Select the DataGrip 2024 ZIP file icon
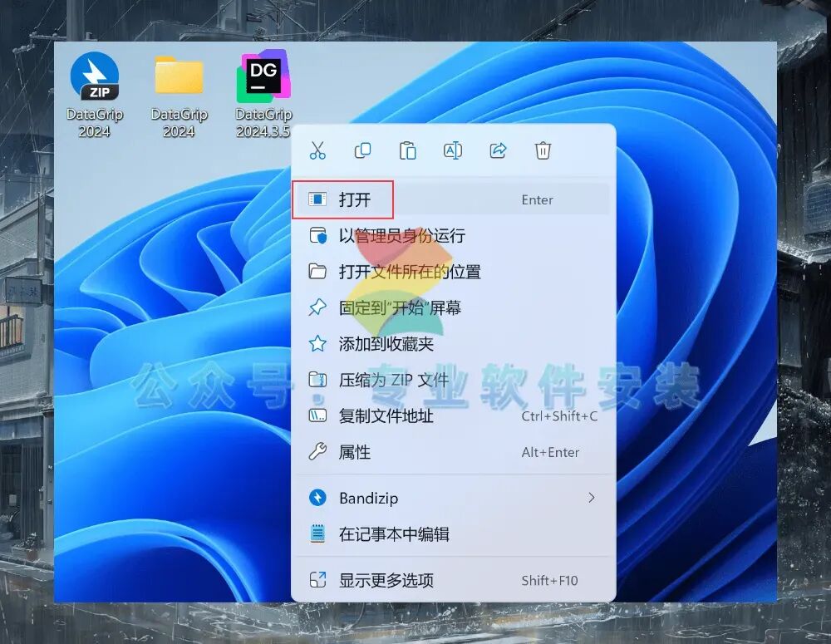Viewport: 831px width, 644px height. click(x=95, y=96)
